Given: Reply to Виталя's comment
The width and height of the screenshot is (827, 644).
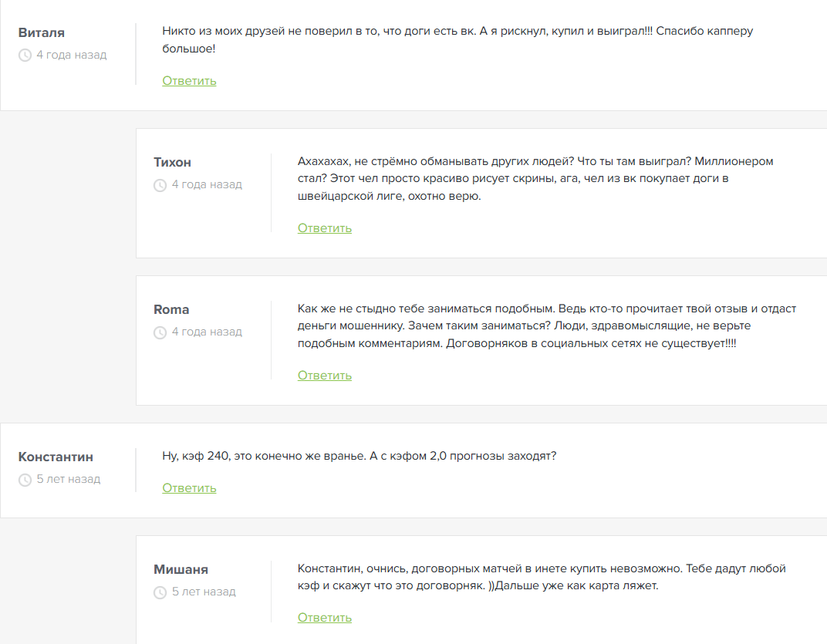Looking at the screenshot, I should (x=189, y=81).
